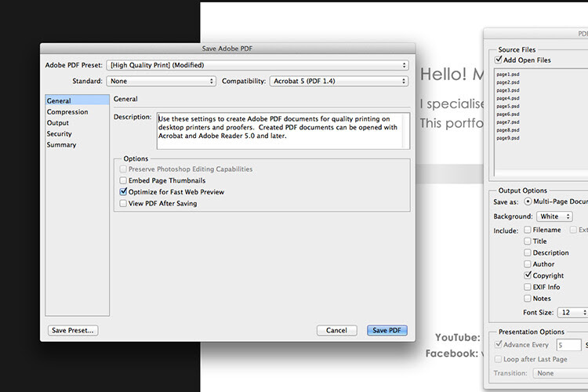The image size is (588, 392).
Task: Select page9.psd in Source Files list
Action: (x=508, y=138)
